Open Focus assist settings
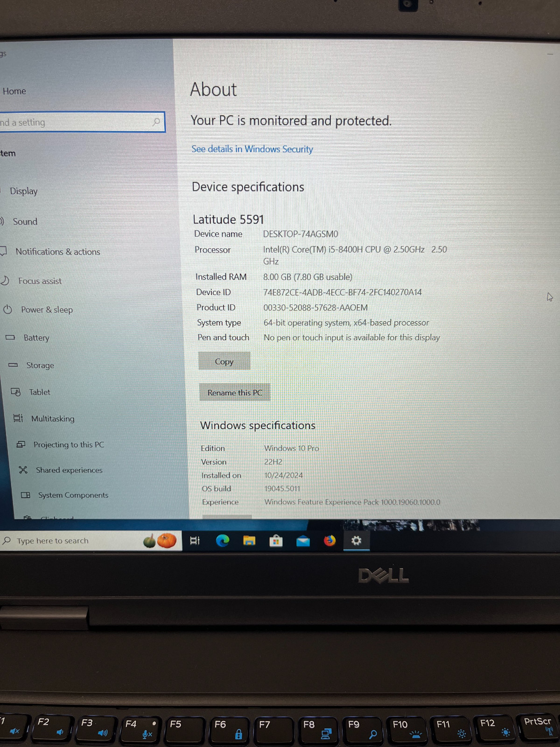560x747 pixels. pos(40,281)
